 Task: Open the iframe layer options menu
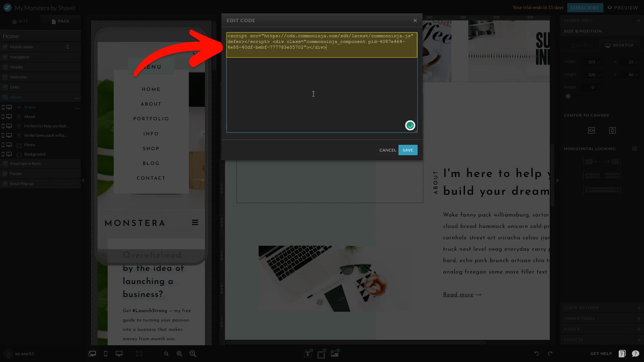point(77,108)
